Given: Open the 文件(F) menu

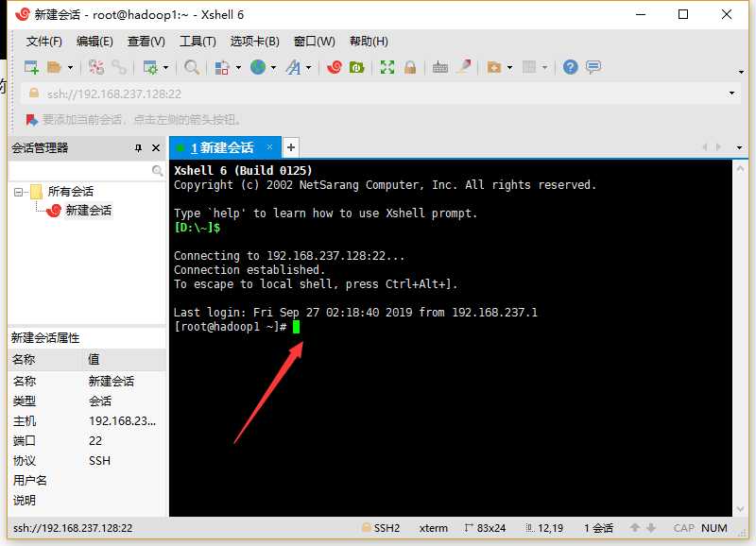Looking at the screenshot, I should pyautogui.click(x=43, y=42).
